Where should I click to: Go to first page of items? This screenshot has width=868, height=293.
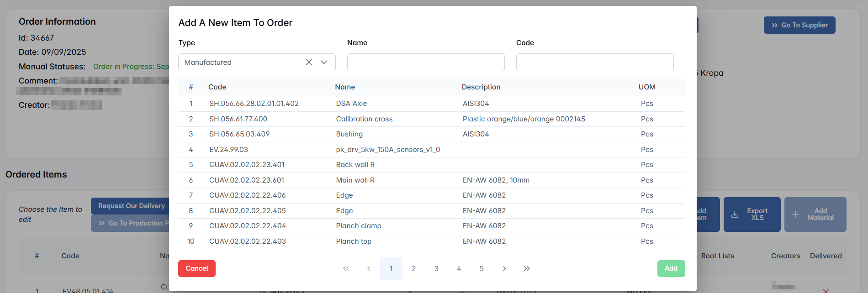point(346,268)
